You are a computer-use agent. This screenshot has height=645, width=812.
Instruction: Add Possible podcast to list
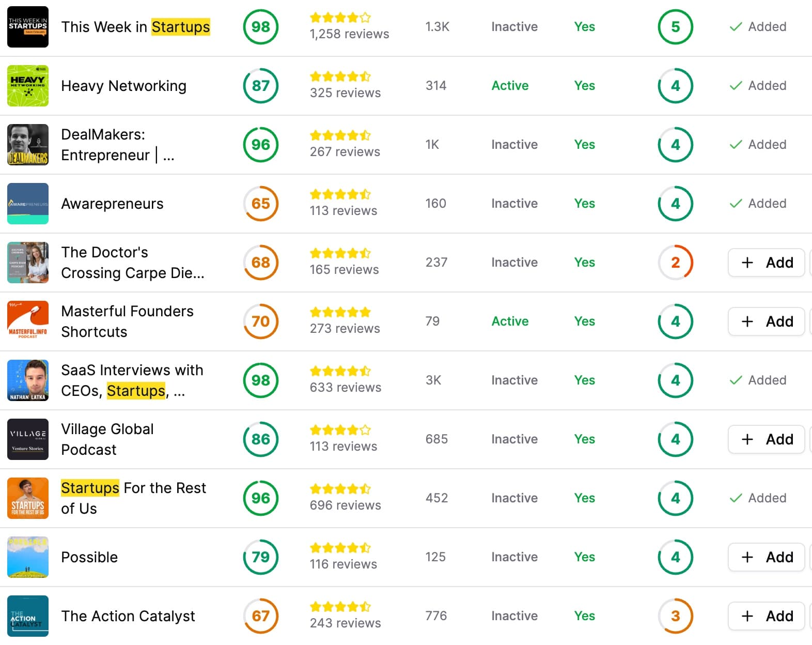pos(767,557)
